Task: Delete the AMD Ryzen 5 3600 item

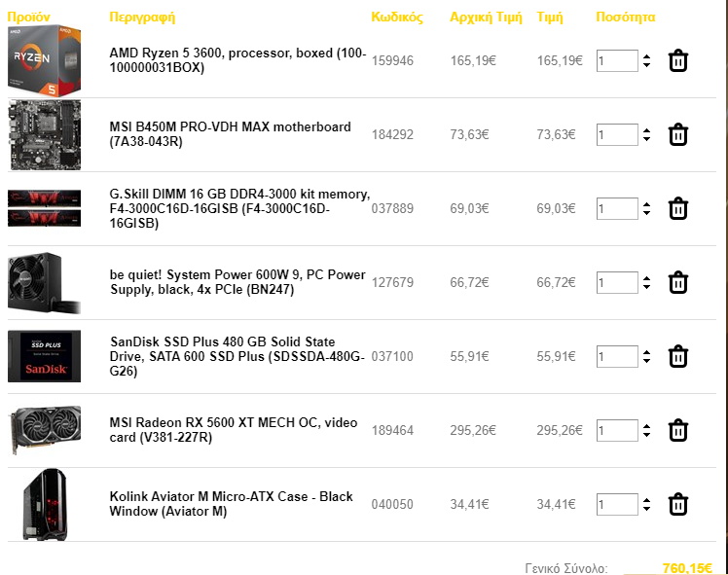Action: point(677,60)
